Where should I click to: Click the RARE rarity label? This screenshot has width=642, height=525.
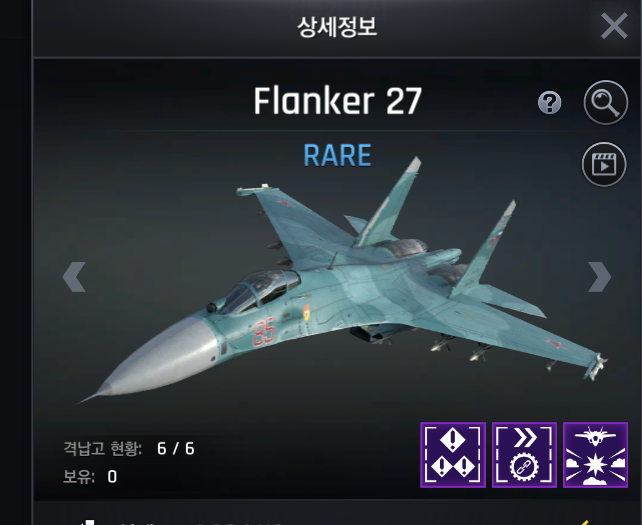coord(337,156)
